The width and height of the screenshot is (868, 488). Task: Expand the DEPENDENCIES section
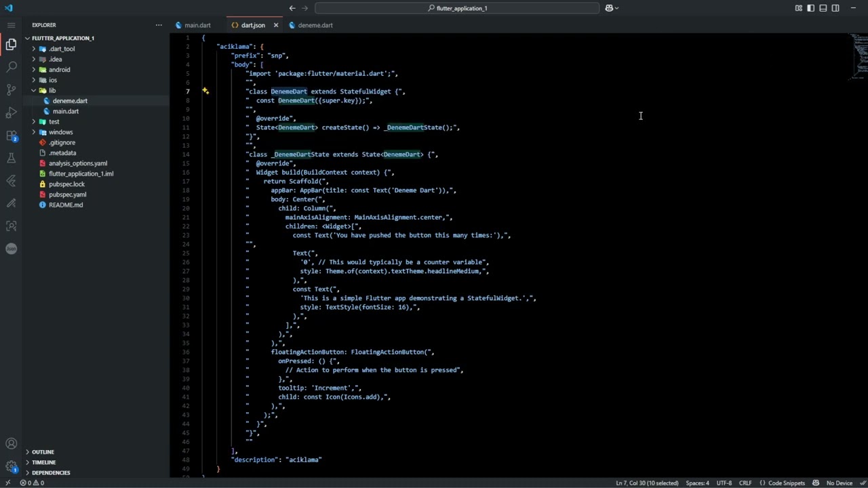tap(51, 472)
